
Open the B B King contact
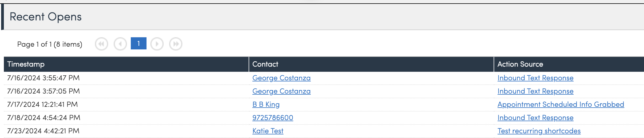coord(266,105)
